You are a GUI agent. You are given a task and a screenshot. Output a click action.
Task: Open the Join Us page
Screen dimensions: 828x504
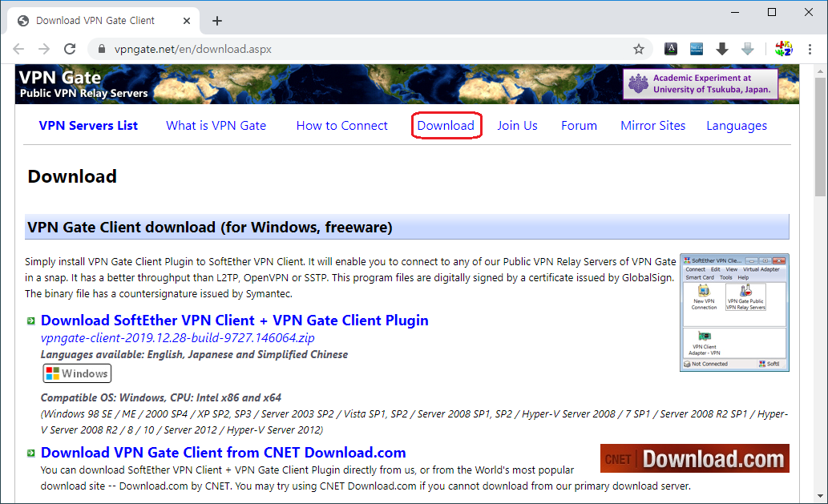[x=517, y=126]
